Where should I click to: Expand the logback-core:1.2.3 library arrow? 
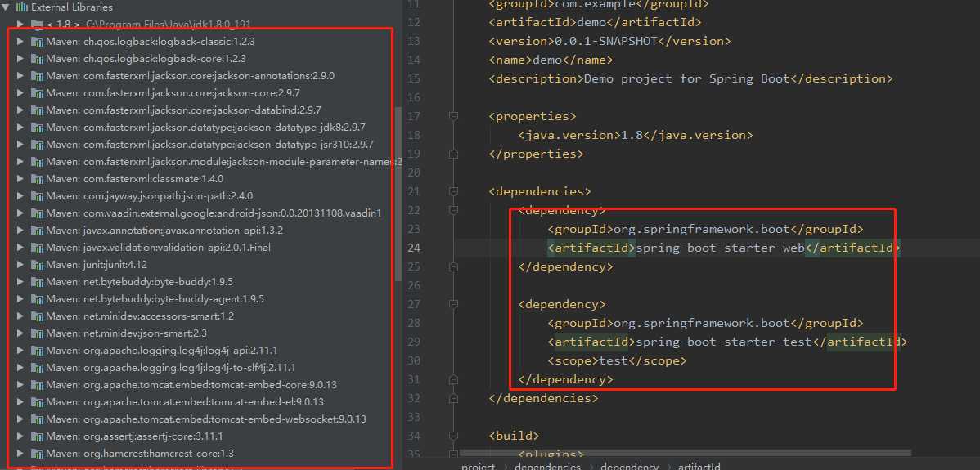click(x=20, y=59)
